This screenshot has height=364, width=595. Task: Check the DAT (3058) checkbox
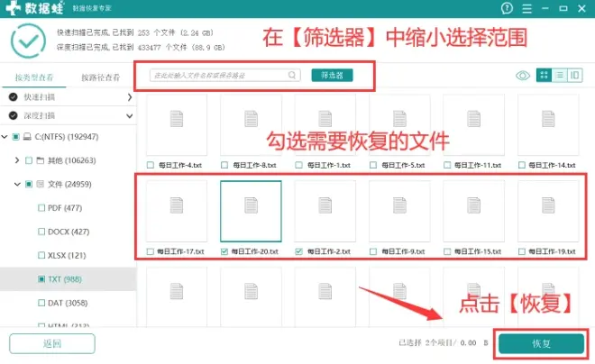pyautogui.click(x=41, y=303)
